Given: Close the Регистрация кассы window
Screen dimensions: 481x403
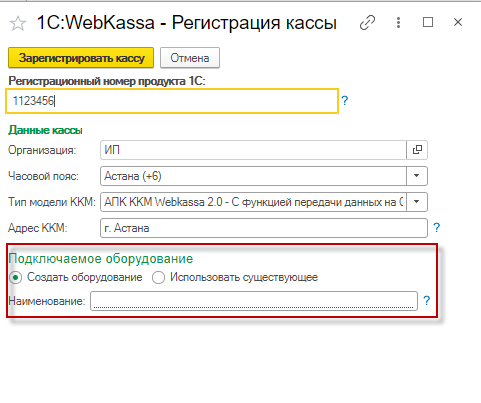Looking at the screenshot, I should (458, 22).
